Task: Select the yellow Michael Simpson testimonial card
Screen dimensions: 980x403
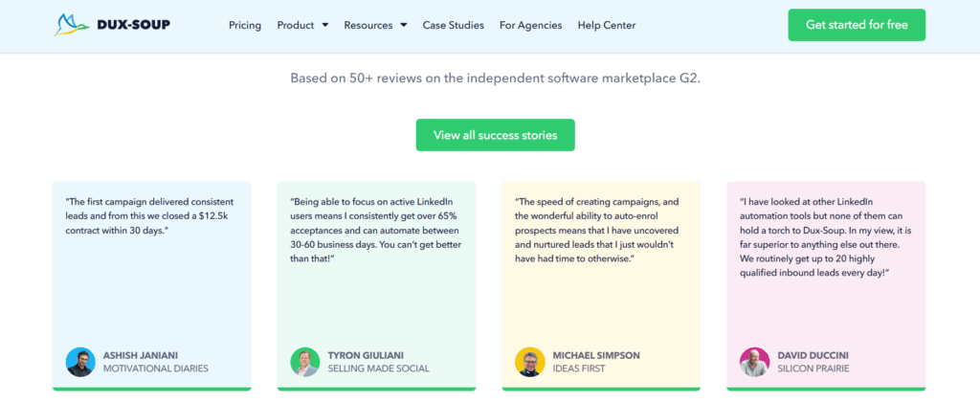Action: (601, 286)
